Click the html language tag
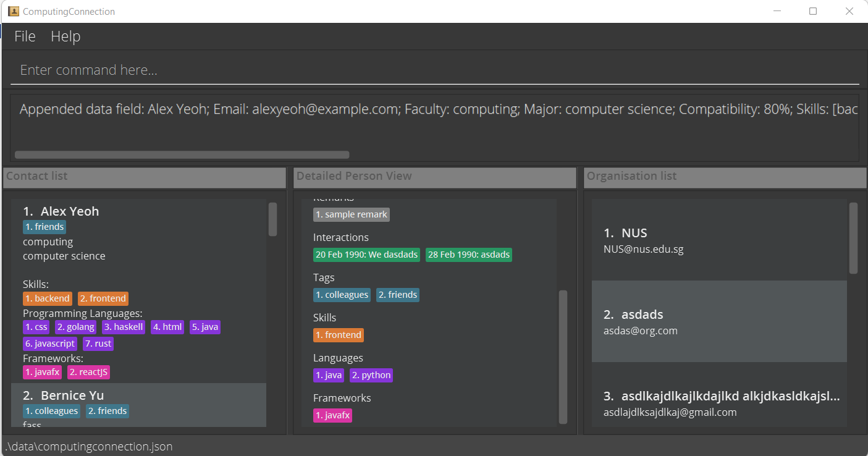The width and height of the screenshot is (868, 456). pyautogui.click(x=167, y=327)
